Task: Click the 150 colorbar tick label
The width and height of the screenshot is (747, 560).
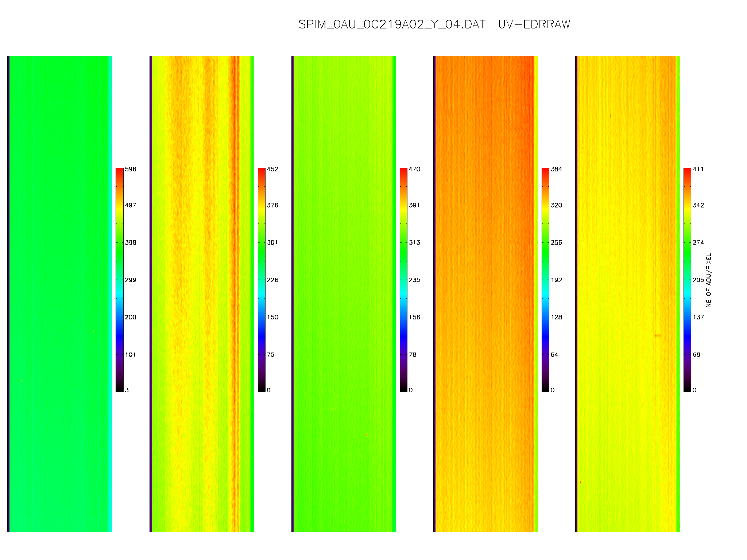Action: 272,317
